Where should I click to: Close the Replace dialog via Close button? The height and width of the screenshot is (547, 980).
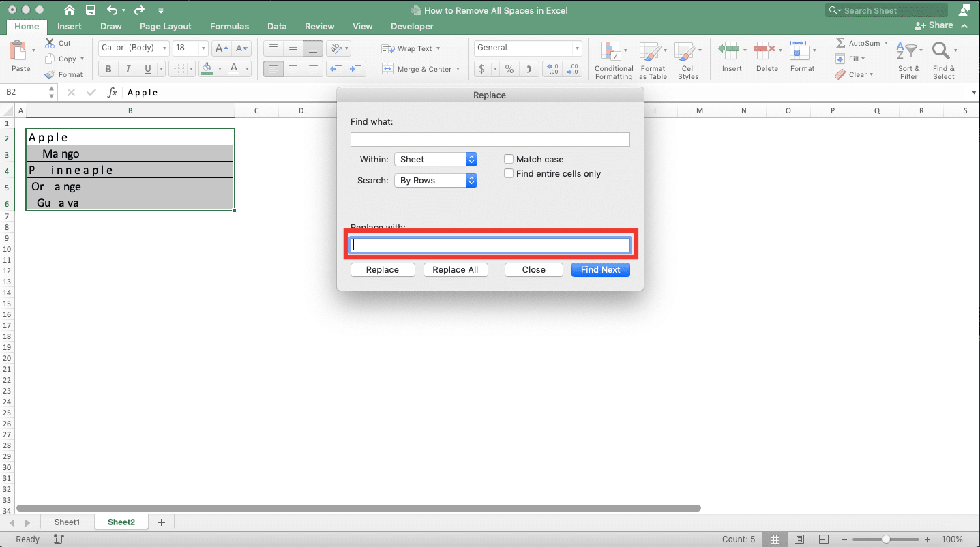533,269
